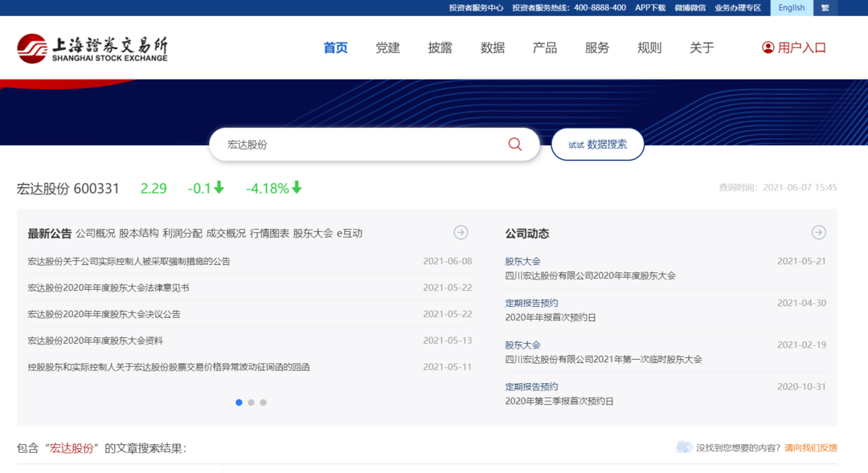868x473 pixels.
Task: Switch to traditional Chinese (繁)
Action: 825,8
